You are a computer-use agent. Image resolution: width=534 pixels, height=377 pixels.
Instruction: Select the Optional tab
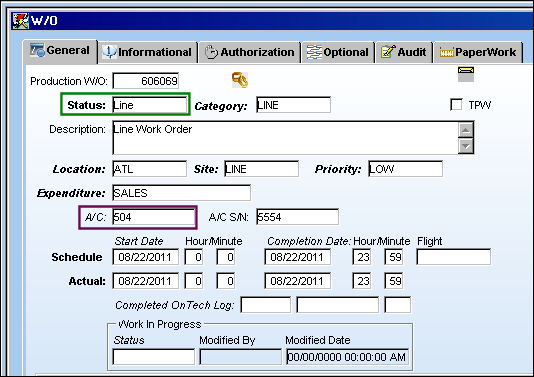point(337,52)
